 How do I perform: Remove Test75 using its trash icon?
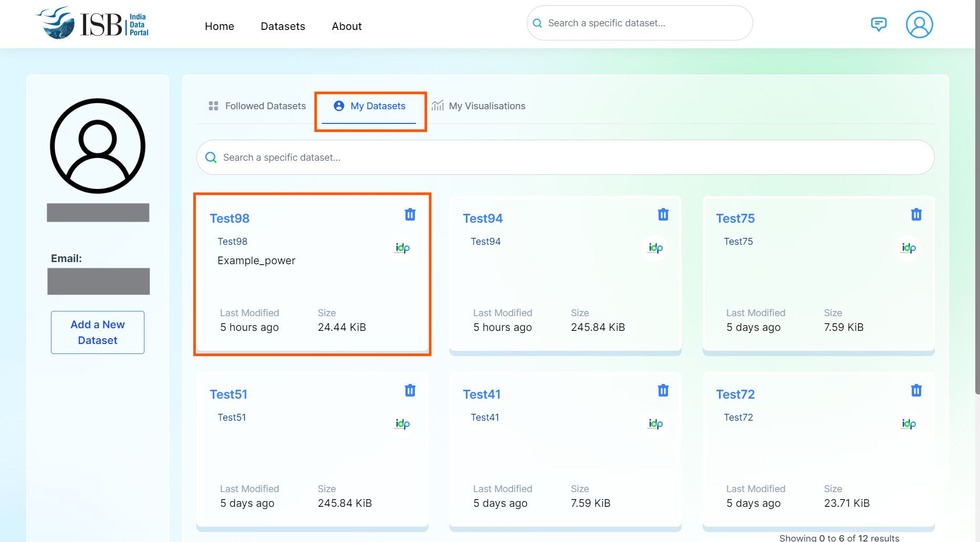(916, 214)
